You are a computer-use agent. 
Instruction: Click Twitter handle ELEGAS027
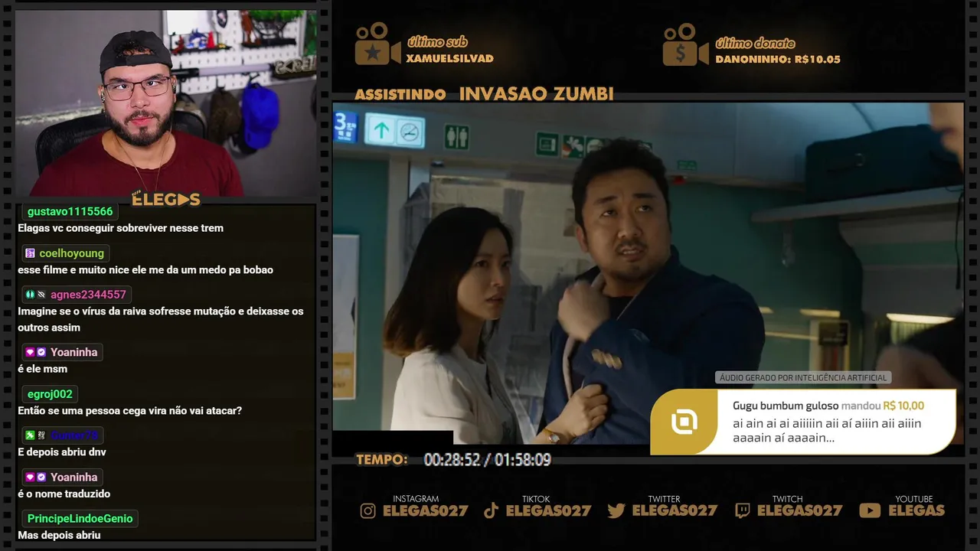click(675, 510)
